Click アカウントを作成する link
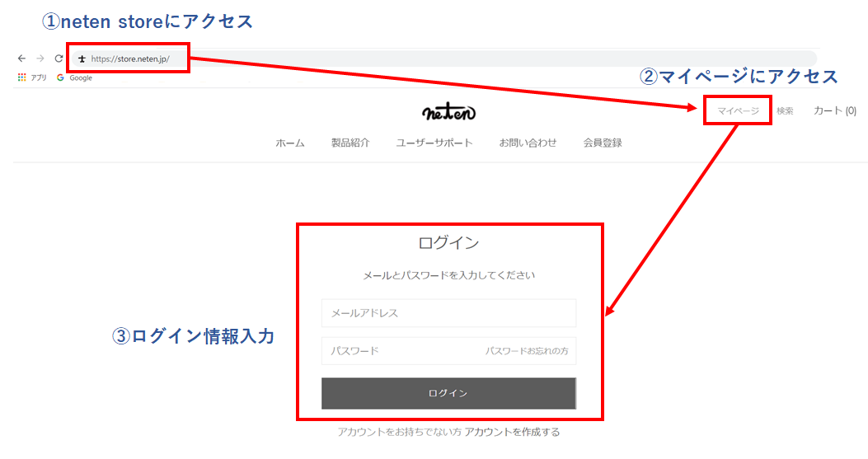Viewport: 868px width, 459px height. [x=512, y=432]
